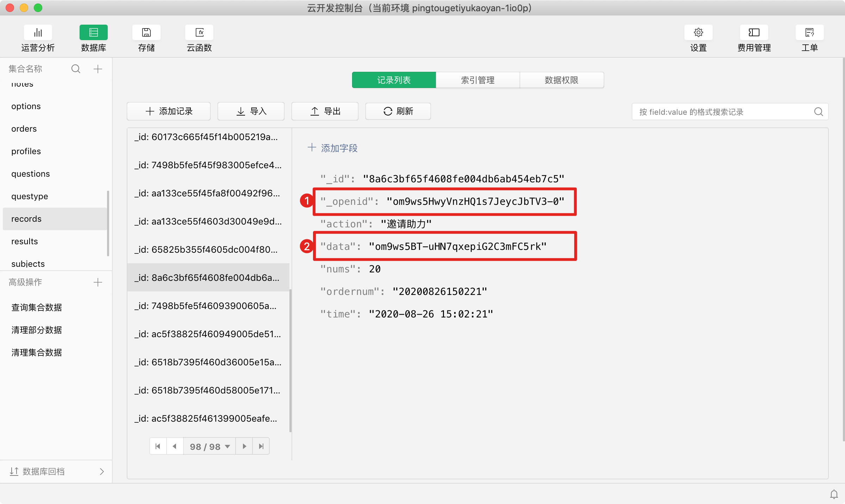Image resolution: width=845 pixels, height=504 pixels.
Task: Open the 云函数 cloud functions icon
Action: point(199,33)
